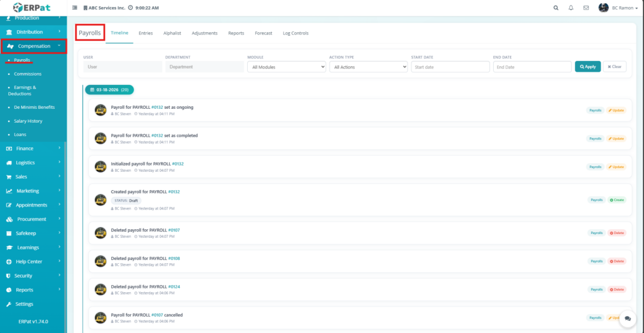
Task: Click the Apply filter button
Action: (587, 67)
